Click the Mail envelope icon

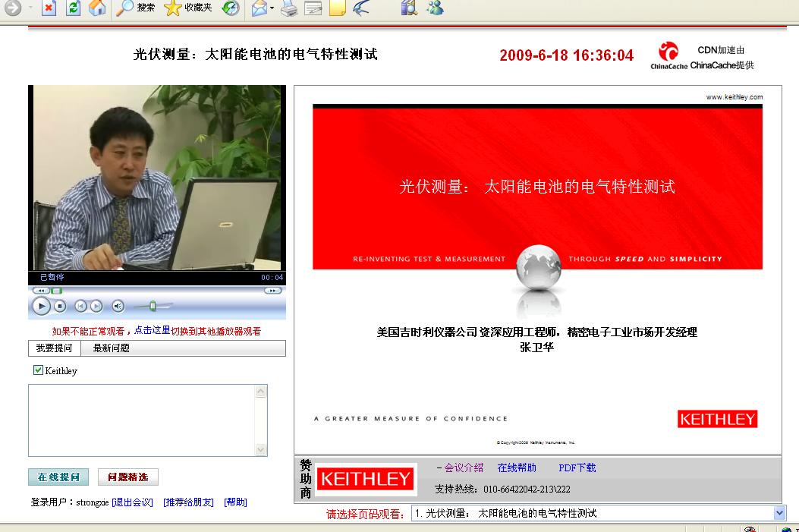259,8
